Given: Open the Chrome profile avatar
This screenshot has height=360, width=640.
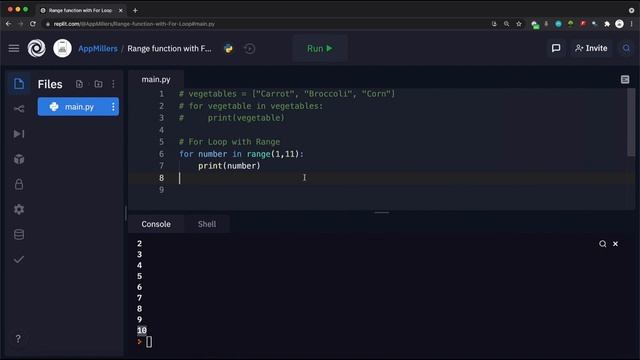Looking at the screenshot, I should pyautogui.click(x=619, y=24).
